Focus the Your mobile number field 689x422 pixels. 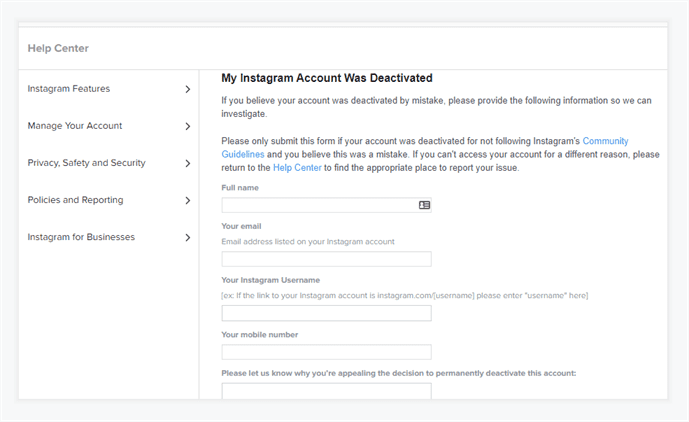click(326, 352)
